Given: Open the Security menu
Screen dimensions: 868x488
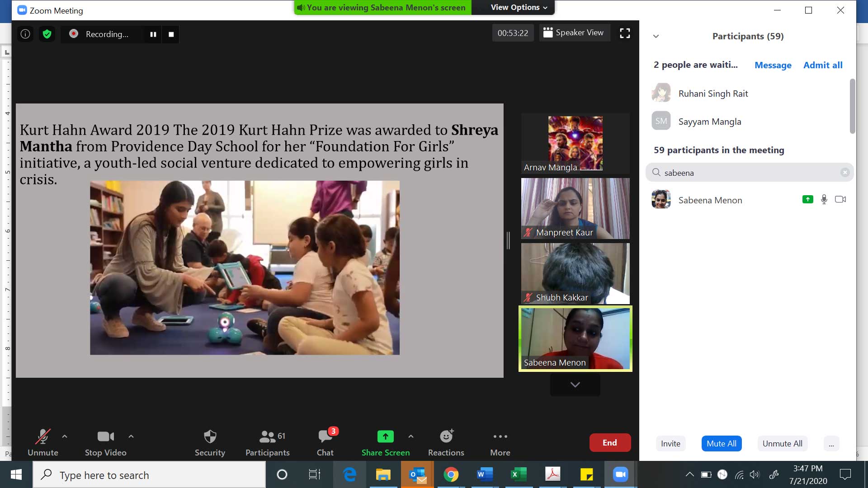Looking at the screenshot, I should coord(210,442).
